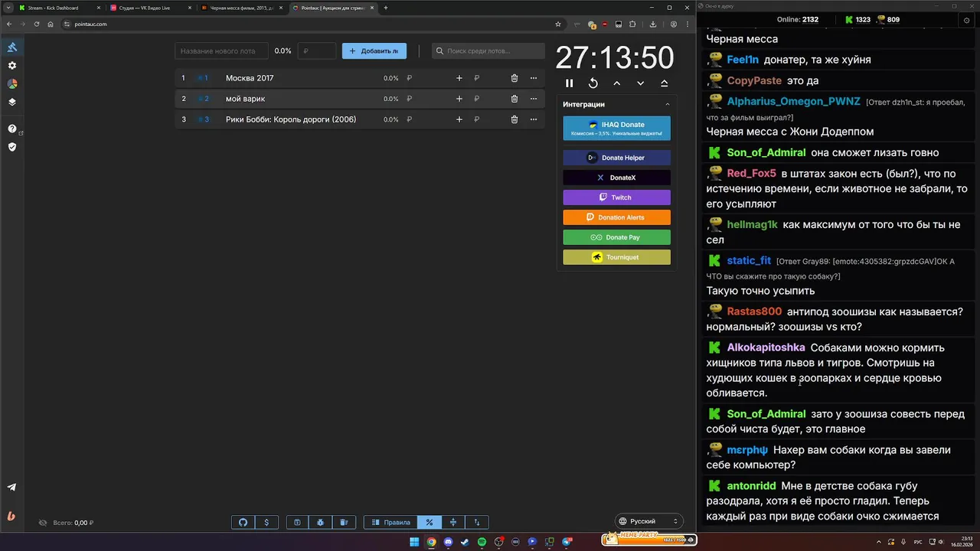Click the save/archive bottom toolbar icon
The height and width of the screenshot is (551, 980).
pyautogui.click(x=297, y=522)
